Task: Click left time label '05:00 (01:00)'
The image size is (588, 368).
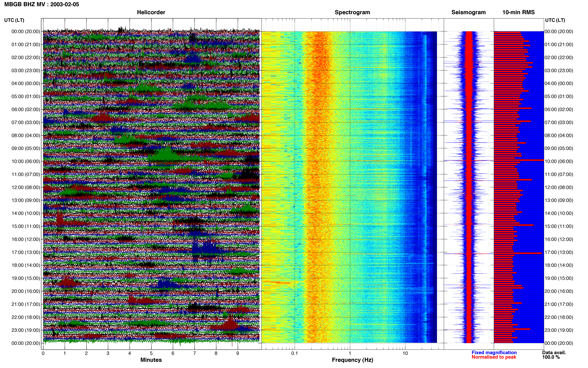Action: 26,96
